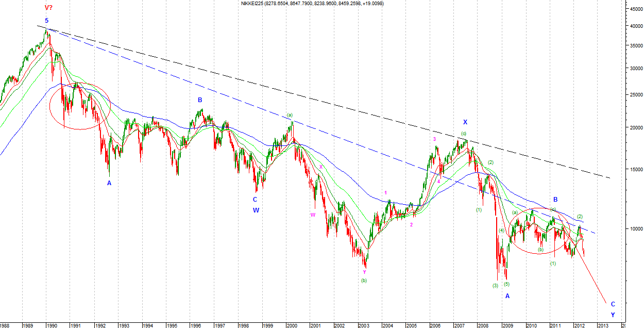Click blue "A" label below 1992 low

[109, 183]
